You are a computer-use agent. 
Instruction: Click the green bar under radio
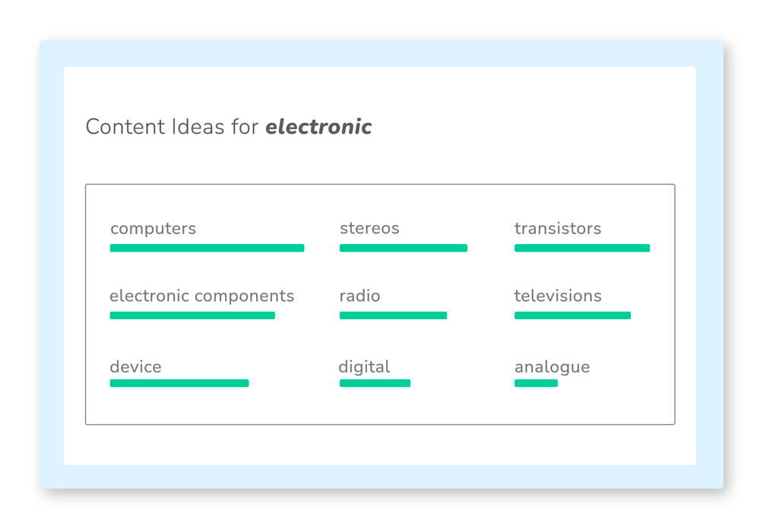point(393,315)
